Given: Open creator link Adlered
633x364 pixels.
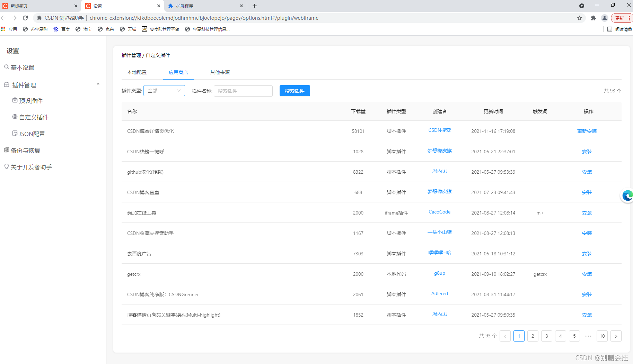Looking at the screenshot, I should click(440, 293).
